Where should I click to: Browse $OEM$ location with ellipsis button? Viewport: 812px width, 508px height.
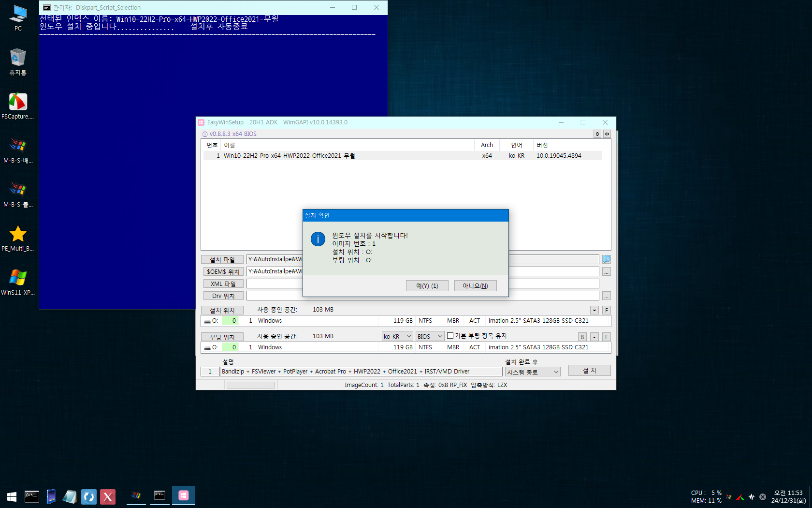pos(607,272)
